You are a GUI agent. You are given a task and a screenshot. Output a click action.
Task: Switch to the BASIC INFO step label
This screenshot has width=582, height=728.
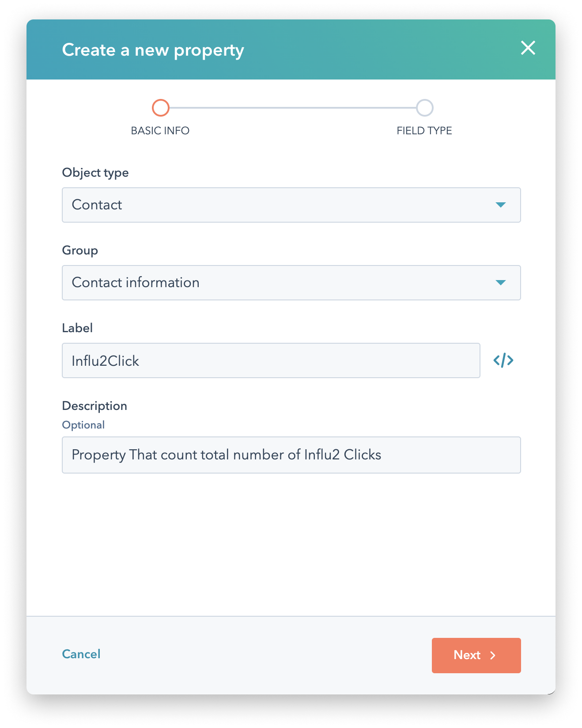160,131
